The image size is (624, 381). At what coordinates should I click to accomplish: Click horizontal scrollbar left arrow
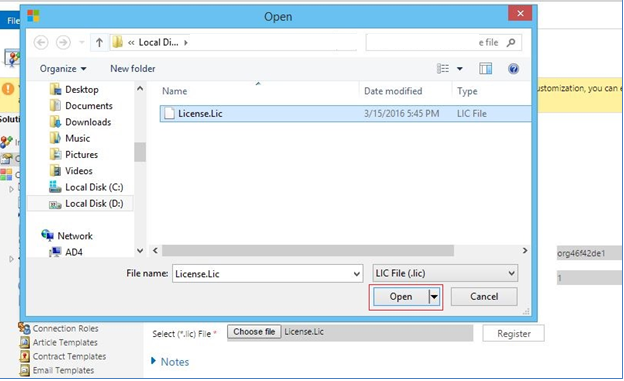coord(155,250)
